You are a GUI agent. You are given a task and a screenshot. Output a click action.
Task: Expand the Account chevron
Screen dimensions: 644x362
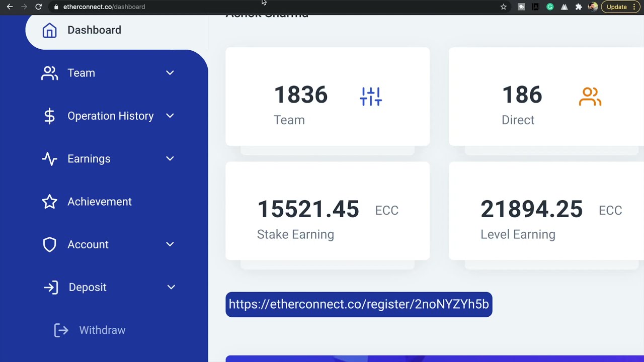pos(170,244)
